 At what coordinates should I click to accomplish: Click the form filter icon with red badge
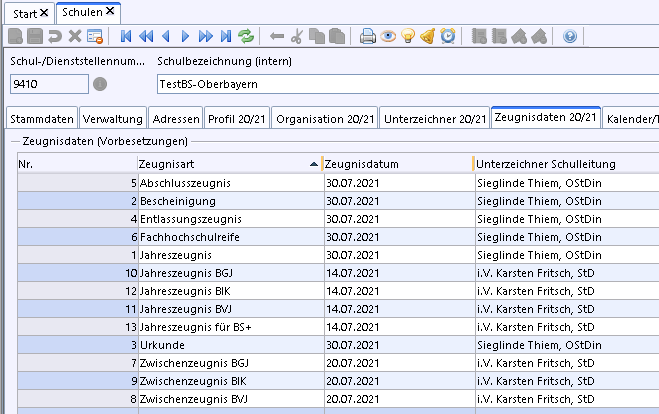tap(95, 36)
